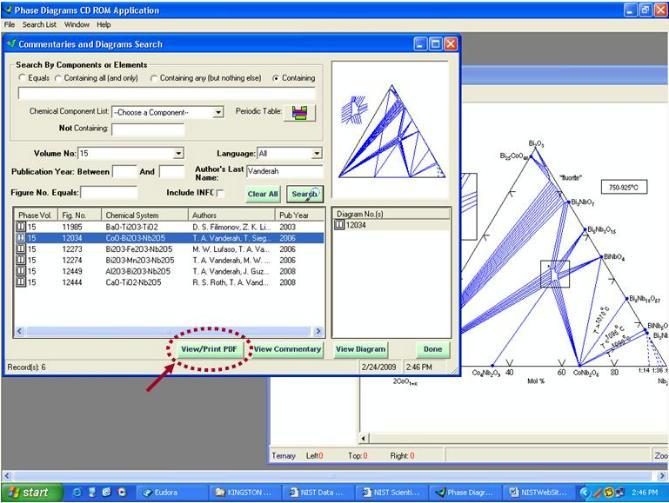The height and width of the screenshot is (503, 669).
Task: Sort by Authors column header
Action: click(232, 215)
